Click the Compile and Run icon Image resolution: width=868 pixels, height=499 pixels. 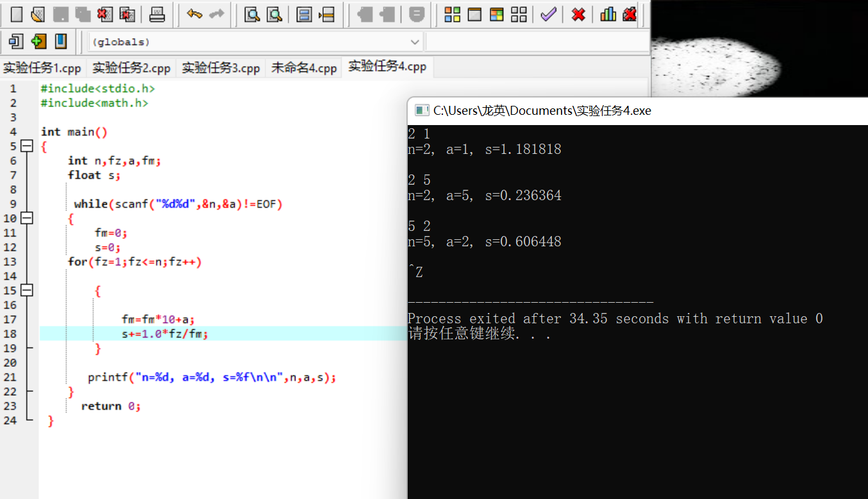click(x=497, y=14)
